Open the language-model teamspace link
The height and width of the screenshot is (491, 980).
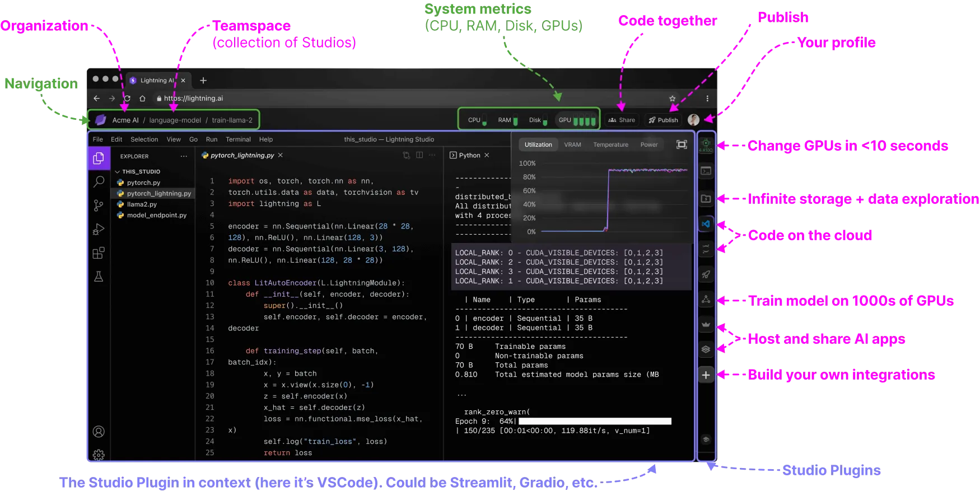[175, 120]
